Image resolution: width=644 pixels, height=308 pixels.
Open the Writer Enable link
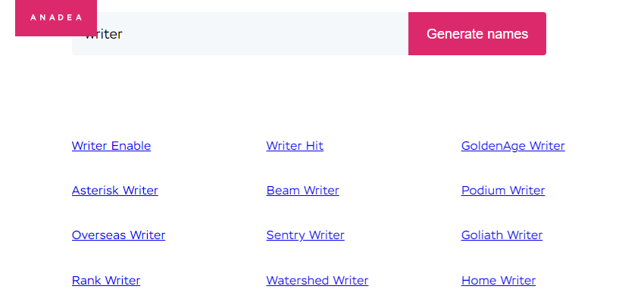pos(111,145)
